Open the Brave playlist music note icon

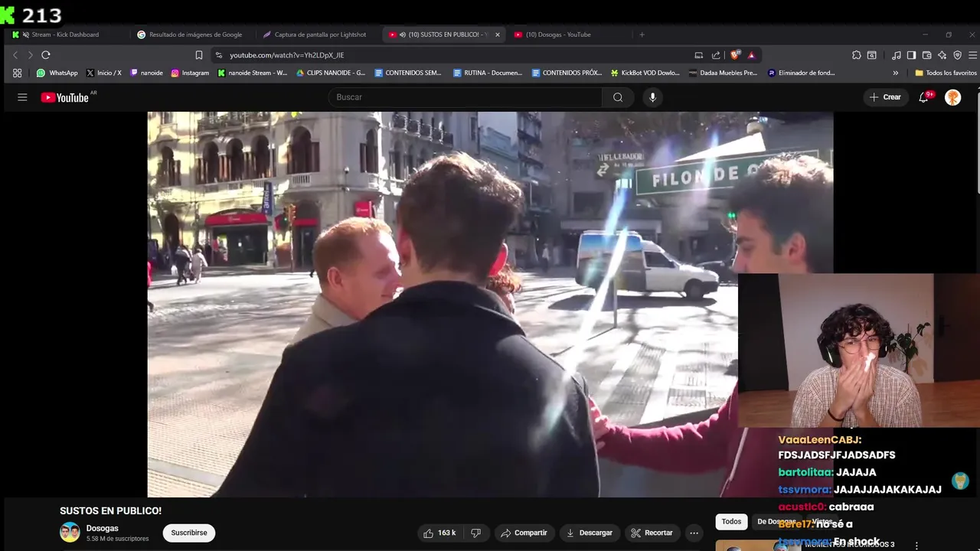tap(897, 55)
